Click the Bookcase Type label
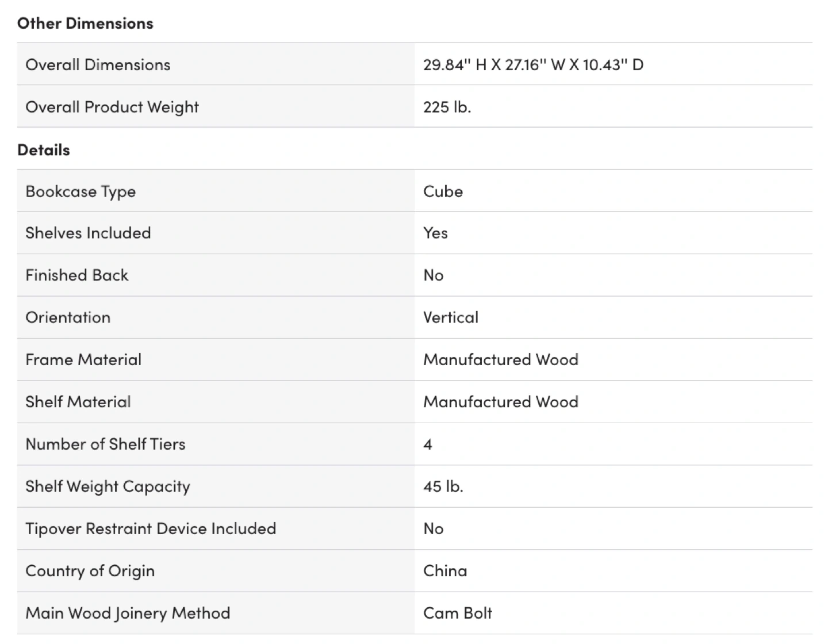This screenshot has width=828, height=644. tap(80, 191)
